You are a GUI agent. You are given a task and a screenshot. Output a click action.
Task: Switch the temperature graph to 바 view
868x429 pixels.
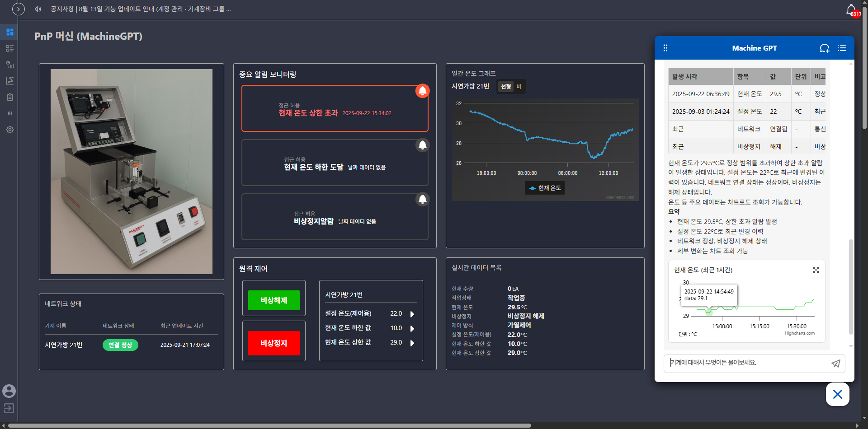coord(519,87)
